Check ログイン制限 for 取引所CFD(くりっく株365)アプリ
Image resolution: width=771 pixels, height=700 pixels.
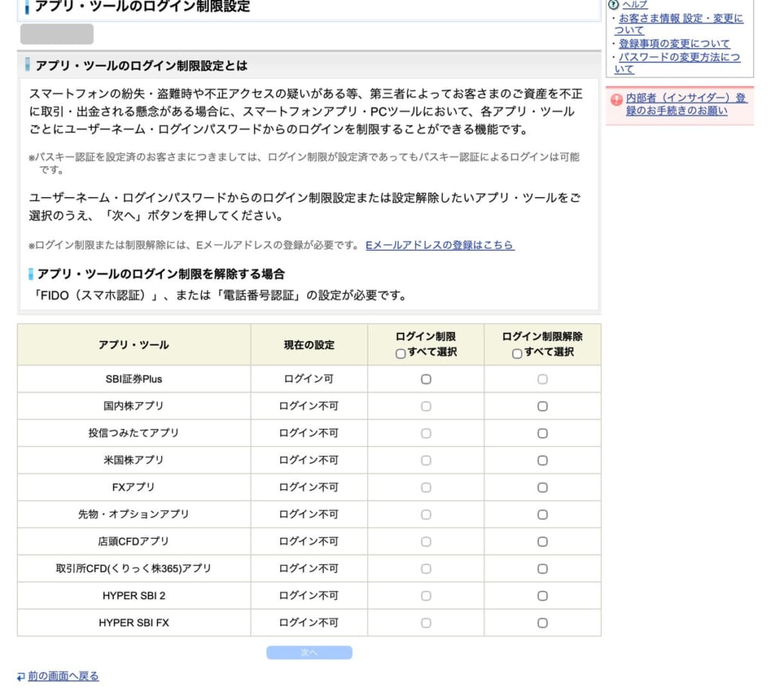coord(426,568)
